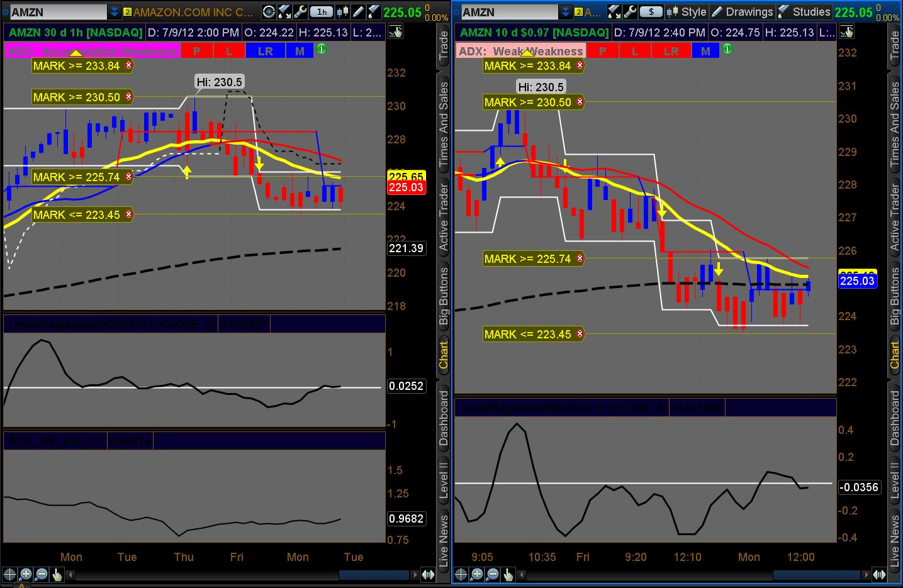
Task: Click left chart's expand-axis icon at bottom right
Action: (x=428, y=574)
